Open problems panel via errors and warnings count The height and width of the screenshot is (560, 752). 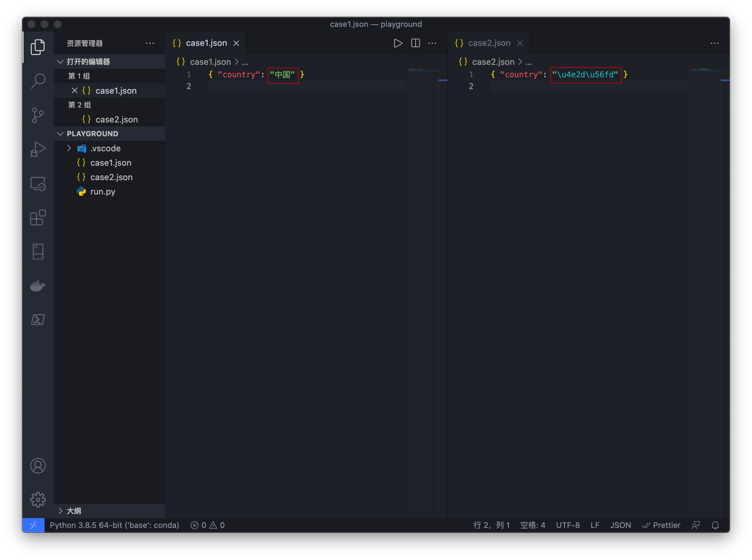(x=208, y=525)
